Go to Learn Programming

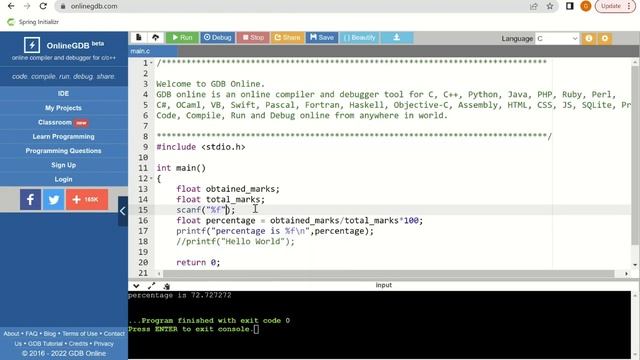(63, 136)
